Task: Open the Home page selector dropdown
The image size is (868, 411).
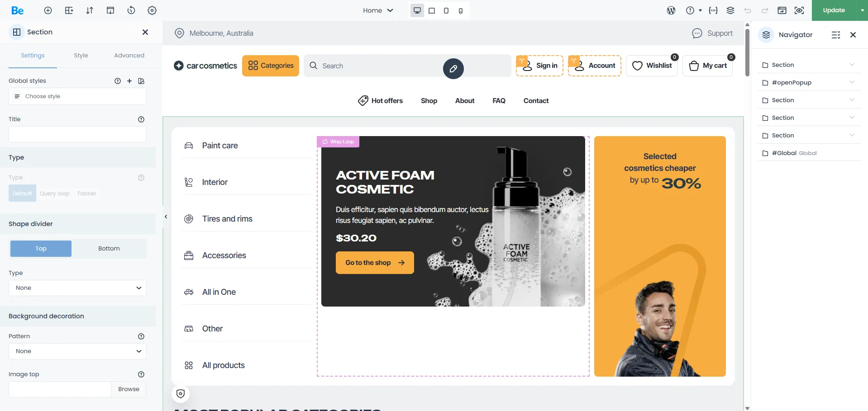Action: click(378, 10)
